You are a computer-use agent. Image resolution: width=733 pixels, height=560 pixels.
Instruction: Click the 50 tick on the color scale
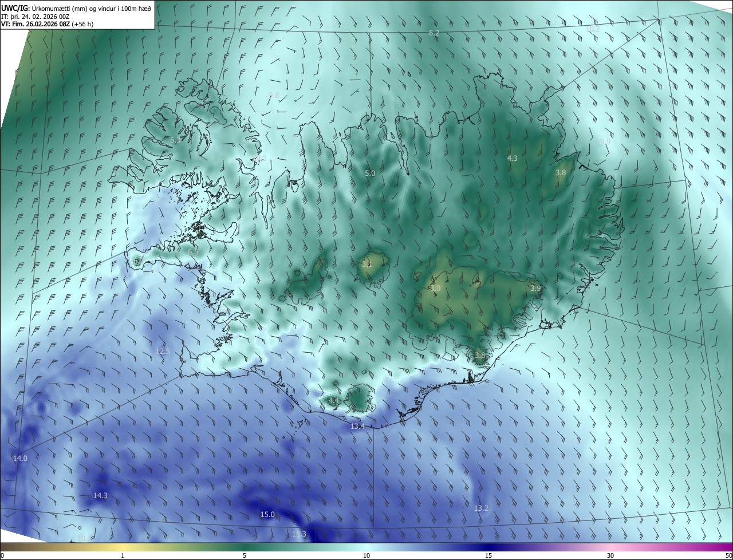coord(728,555)
